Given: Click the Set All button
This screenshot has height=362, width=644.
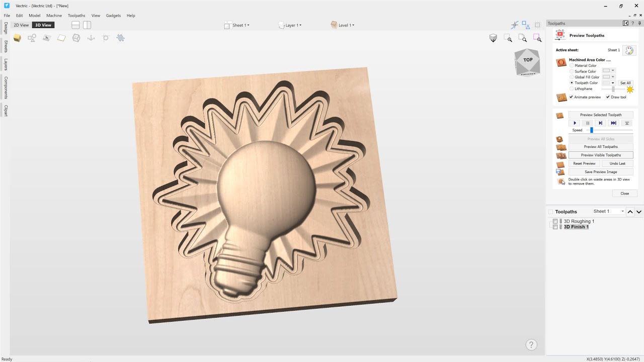Looking at the screenshot, I should tap(625, 83).
